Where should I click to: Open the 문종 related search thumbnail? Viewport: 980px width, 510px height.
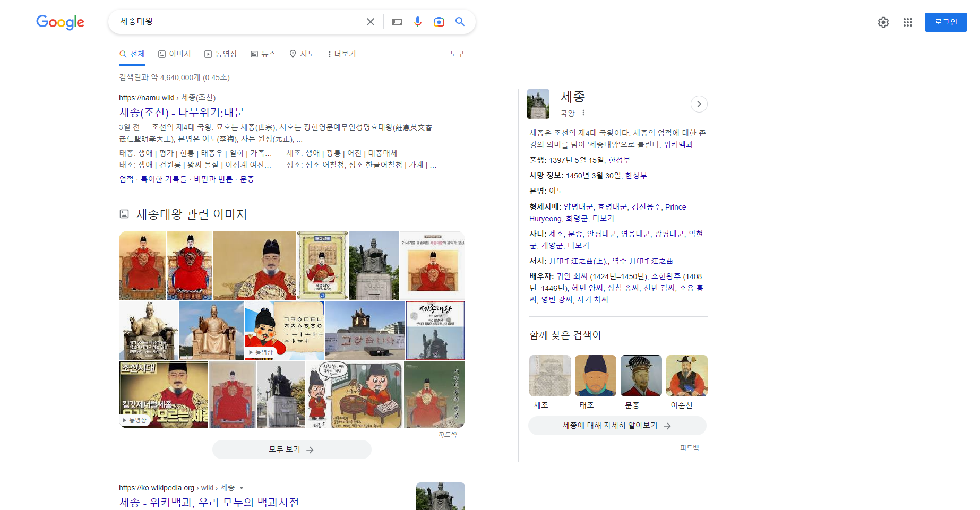coord(641,376)
